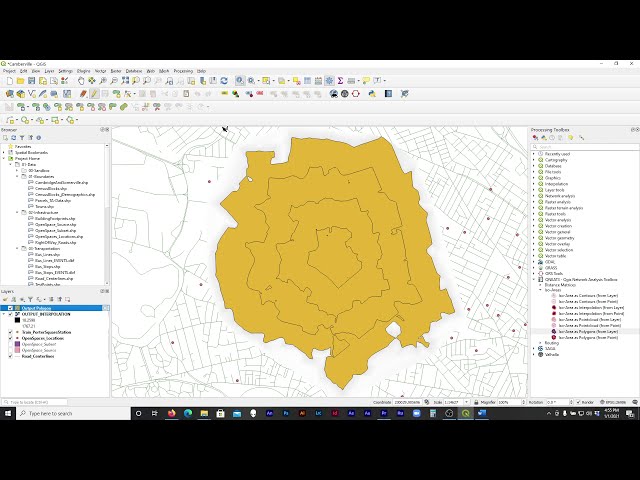This screenshot has height=480, width=640.
Task: Filter the Browser panel tree
Action: 22,138
